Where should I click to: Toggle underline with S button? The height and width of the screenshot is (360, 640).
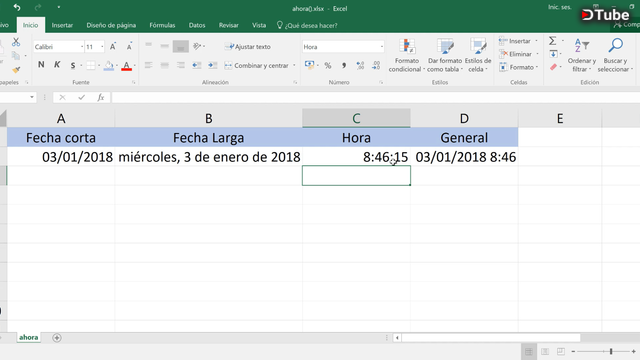(73, 65)
